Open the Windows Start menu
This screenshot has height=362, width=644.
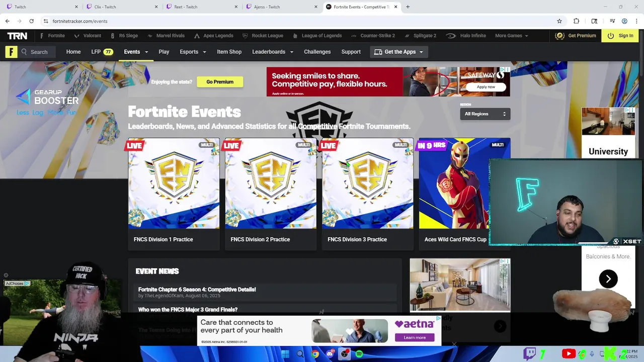(285, 354)
